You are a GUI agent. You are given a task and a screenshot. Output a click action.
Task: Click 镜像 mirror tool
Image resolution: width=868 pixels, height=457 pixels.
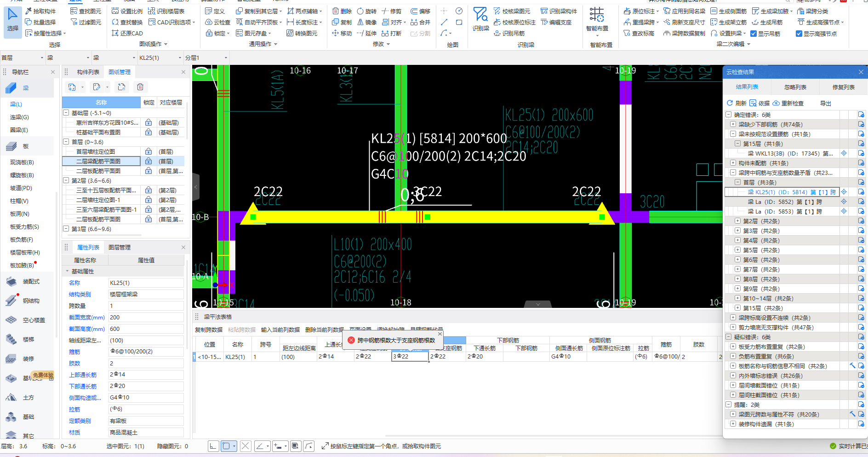click(366, 22)
